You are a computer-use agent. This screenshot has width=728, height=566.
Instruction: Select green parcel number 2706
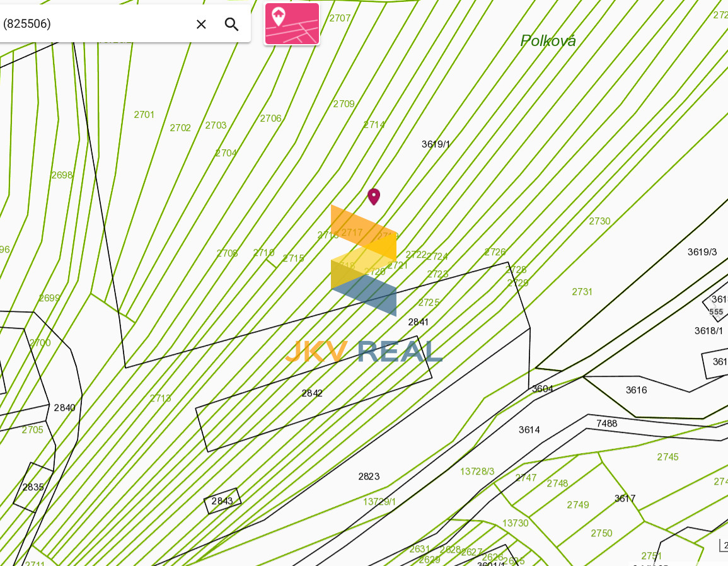(270, 118)
